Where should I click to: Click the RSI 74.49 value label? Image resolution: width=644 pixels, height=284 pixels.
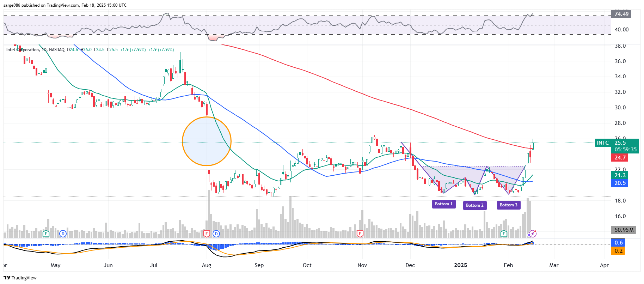click(621, 14)
